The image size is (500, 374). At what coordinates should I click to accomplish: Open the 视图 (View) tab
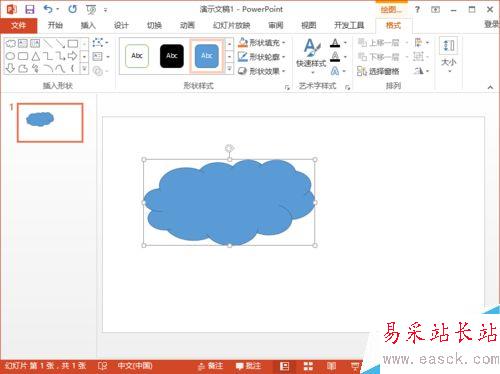pos(309,25)
